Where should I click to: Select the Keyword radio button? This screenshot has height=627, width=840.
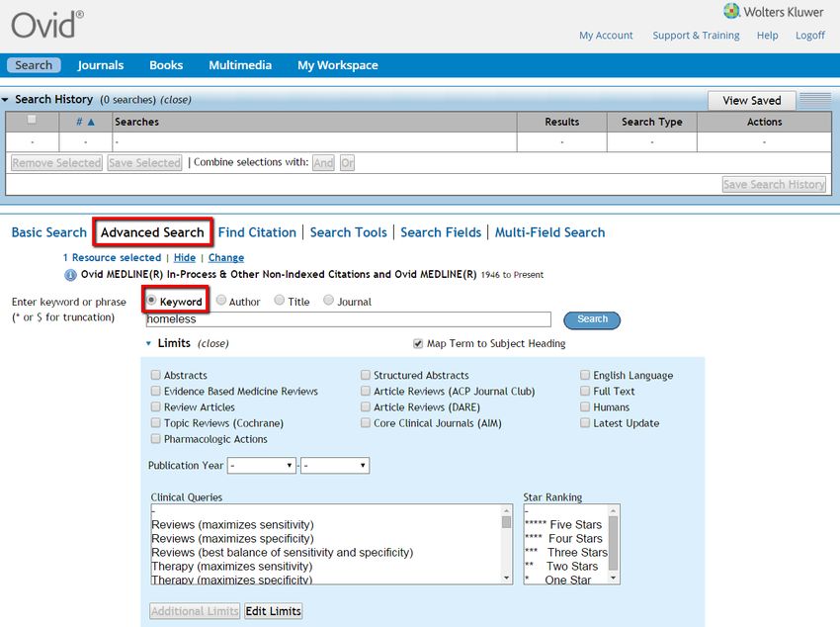click(x=151, y=300)
